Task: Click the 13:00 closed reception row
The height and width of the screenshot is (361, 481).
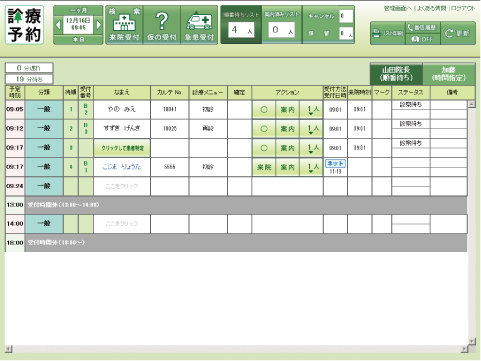Action: pyautogui.click(x=236, y=205)
